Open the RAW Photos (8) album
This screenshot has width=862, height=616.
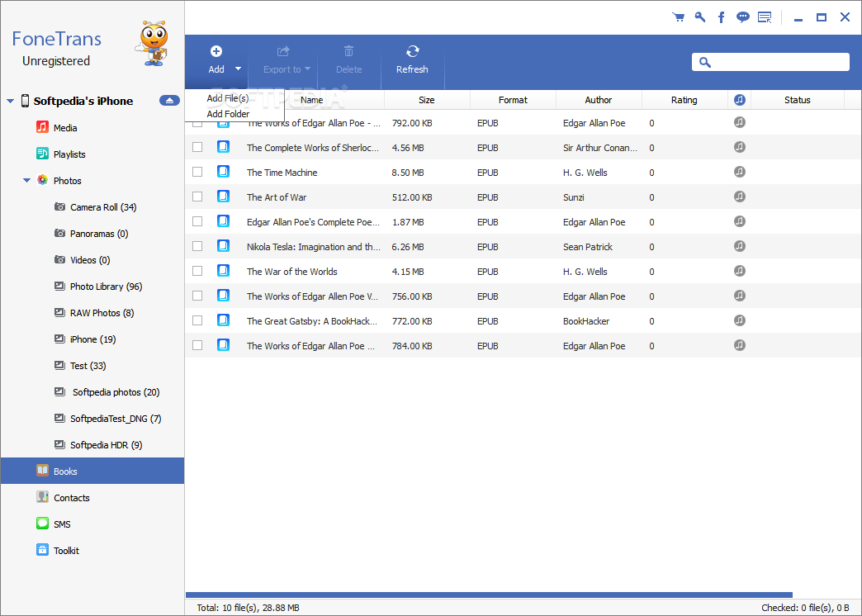coord(102,313)
